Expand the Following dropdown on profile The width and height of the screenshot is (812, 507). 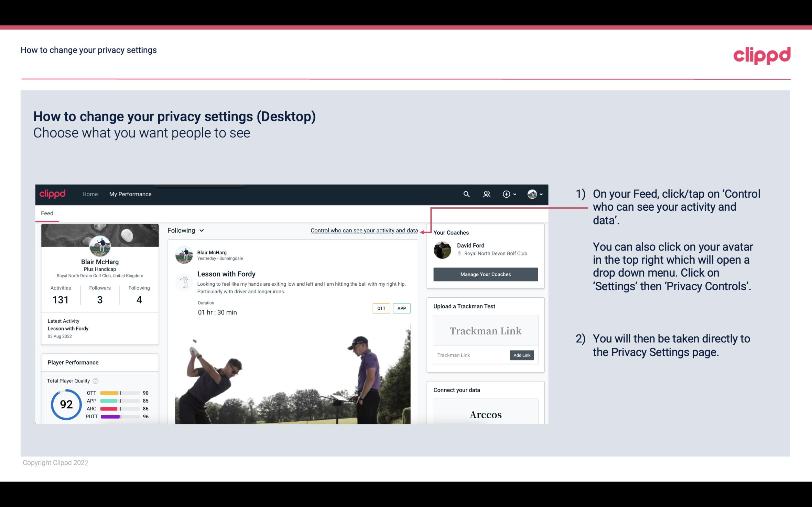point(185,230)
